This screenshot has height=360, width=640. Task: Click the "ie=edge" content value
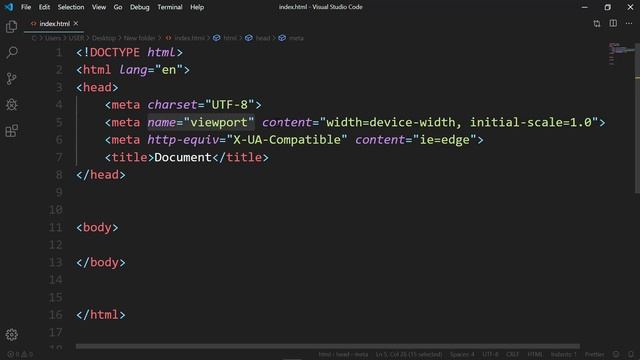(x=444, y=140)
